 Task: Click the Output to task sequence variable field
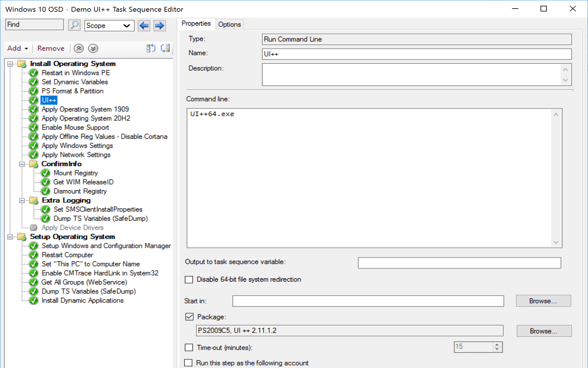[x=459, y=263]
